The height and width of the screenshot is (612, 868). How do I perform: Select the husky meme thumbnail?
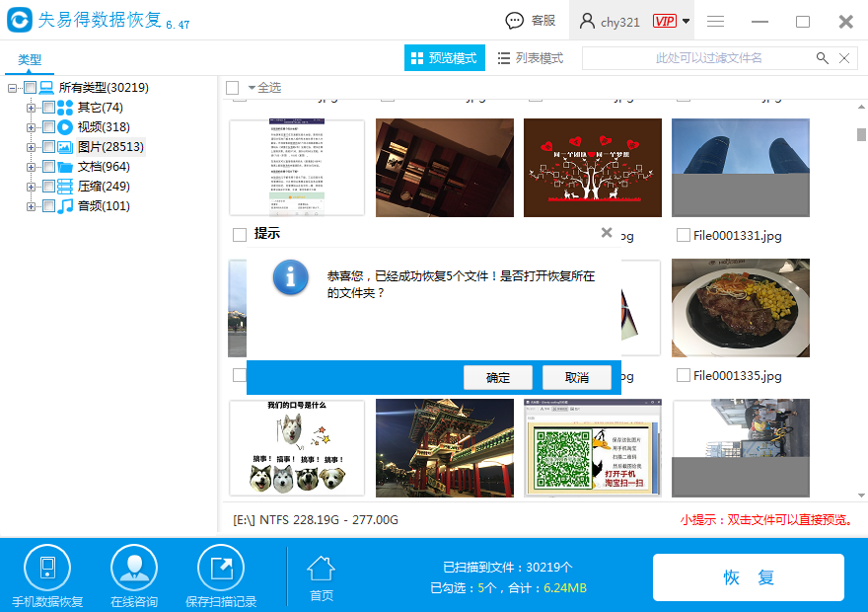point(297,447)
